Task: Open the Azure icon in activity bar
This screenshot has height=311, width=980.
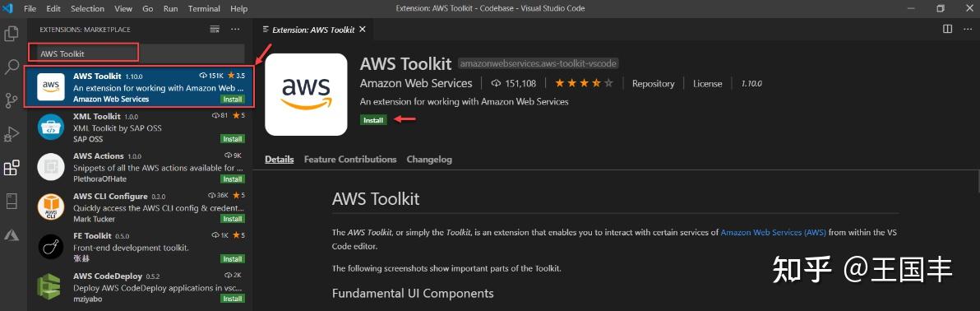Action: point(12,234)
